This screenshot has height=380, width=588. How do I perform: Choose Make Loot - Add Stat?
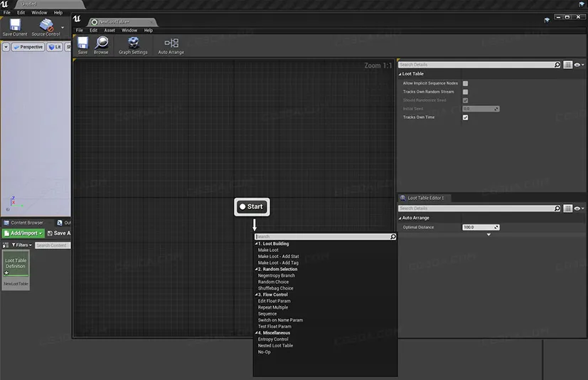coord(278,256)
